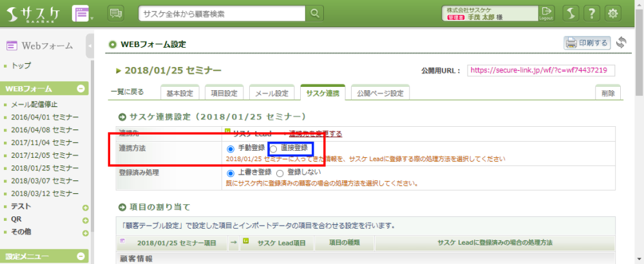
Task: Open the purple Web form module icon
Action: click(x=81, y=13)
